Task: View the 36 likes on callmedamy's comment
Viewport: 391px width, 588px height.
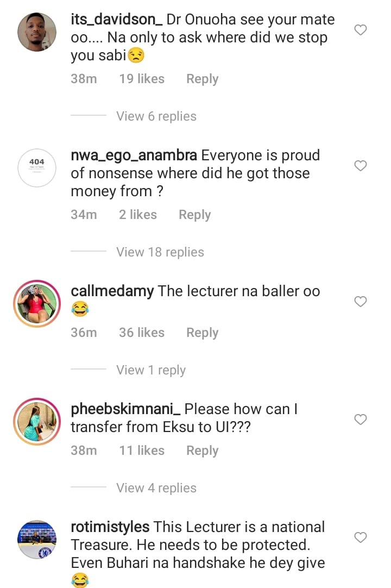Action: click(x=141, y=333)
